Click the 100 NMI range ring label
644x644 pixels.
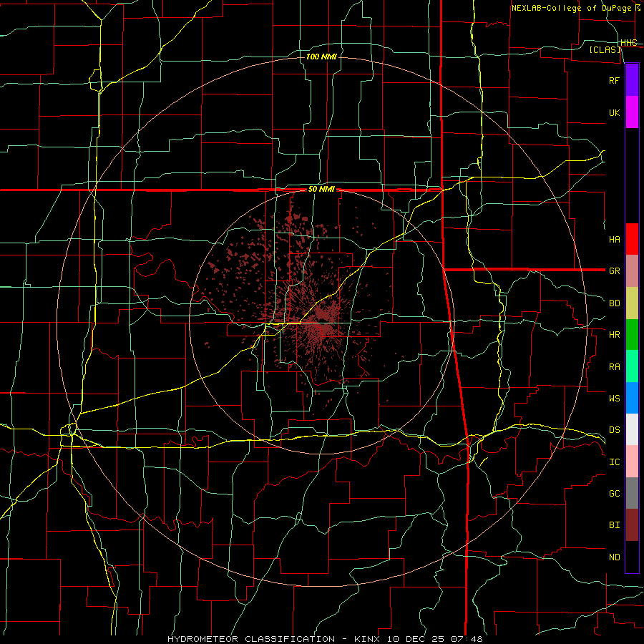click(x=321, y=57)
